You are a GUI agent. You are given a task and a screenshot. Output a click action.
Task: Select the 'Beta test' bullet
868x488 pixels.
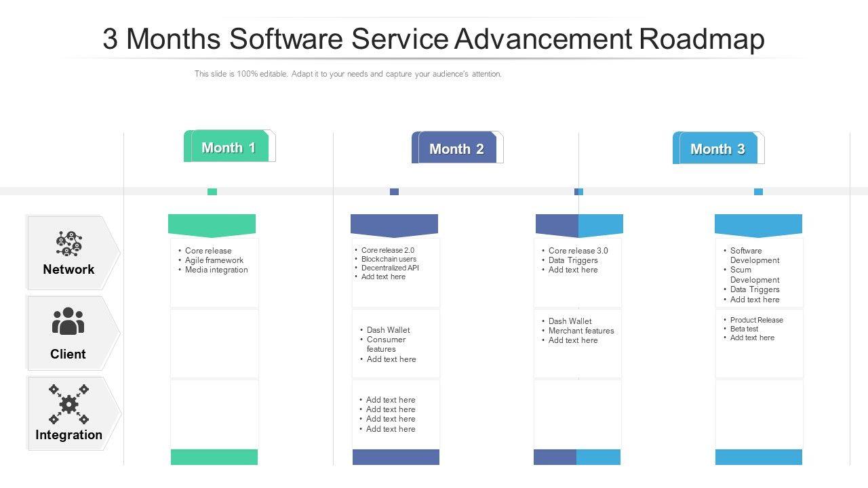coord(745,329)
